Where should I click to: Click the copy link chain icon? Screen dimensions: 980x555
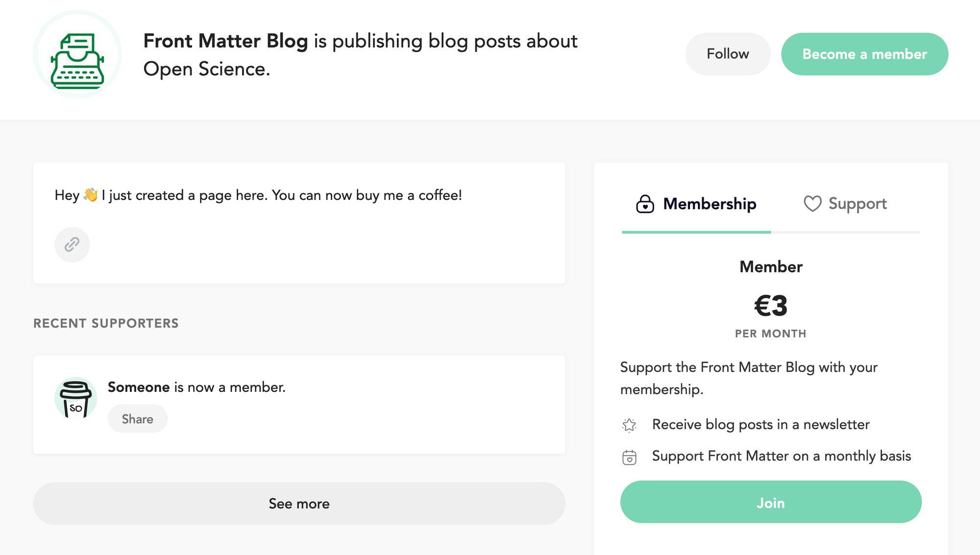point(72,244)
